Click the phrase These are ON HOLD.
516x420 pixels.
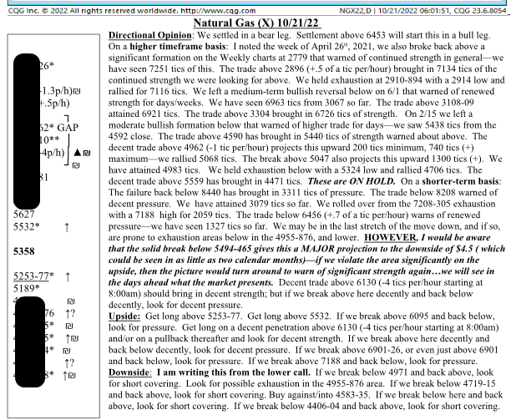click(x=352, y=181)
